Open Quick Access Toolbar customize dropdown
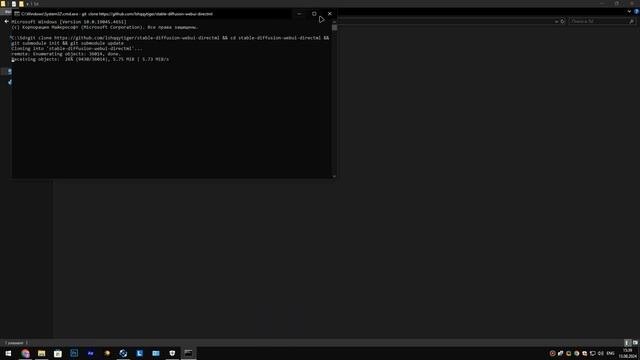The height and width of the screenshot is (360, 640). pyautogui.click(x=28, y=4)
